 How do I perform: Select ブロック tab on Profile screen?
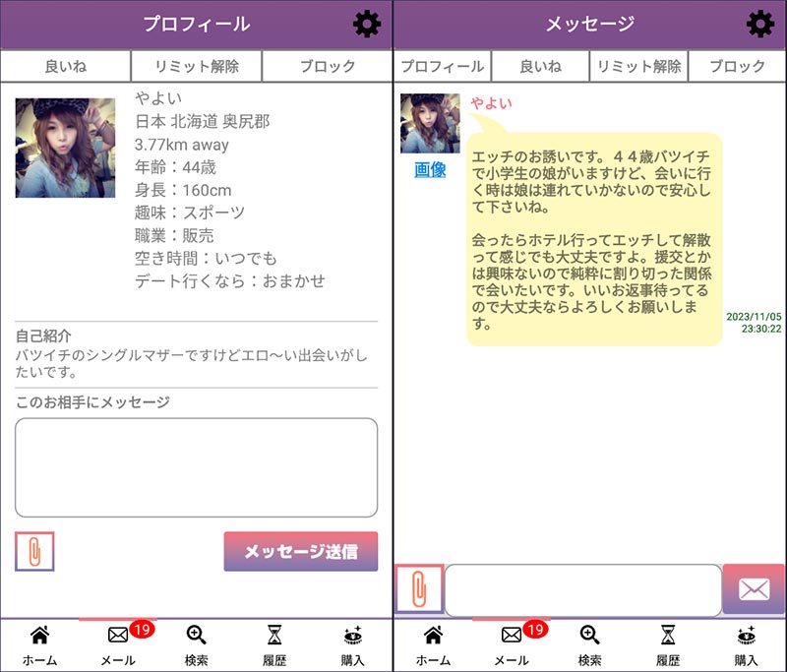pyautogui.click(x=328, y=66)
